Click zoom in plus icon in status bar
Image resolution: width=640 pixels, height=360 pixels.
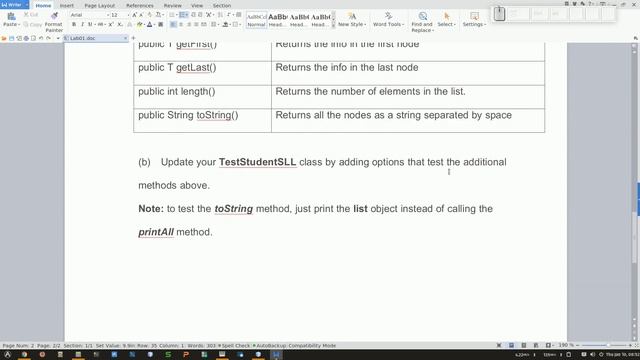tap(630, 345)
